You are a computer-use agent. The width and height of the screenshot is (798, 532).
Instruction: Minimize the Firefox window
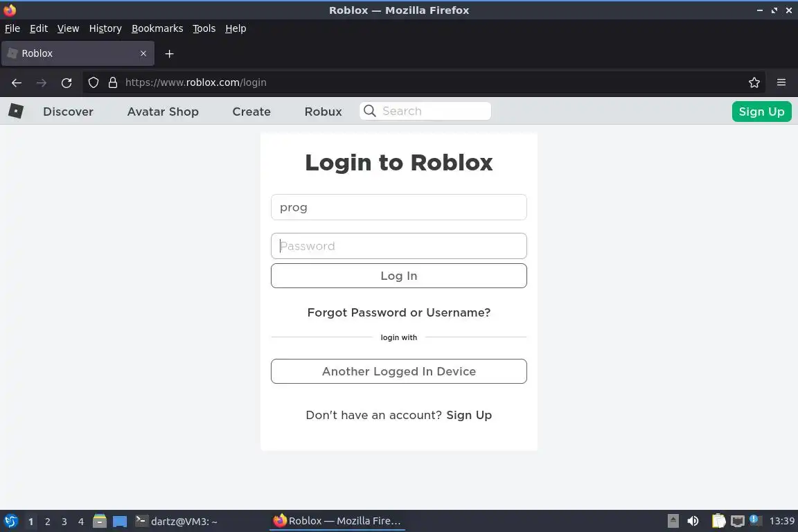[760, 10]
